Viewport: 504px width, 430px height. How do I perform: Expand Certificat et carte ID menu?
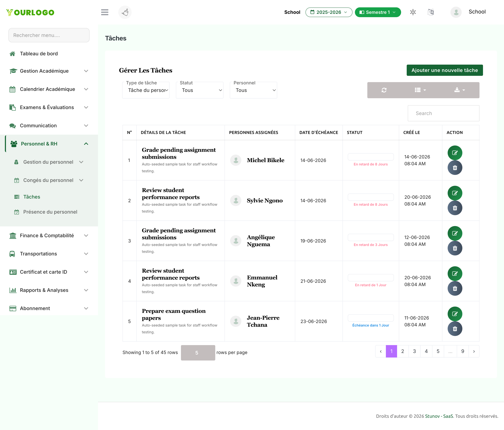click(49, 272)
